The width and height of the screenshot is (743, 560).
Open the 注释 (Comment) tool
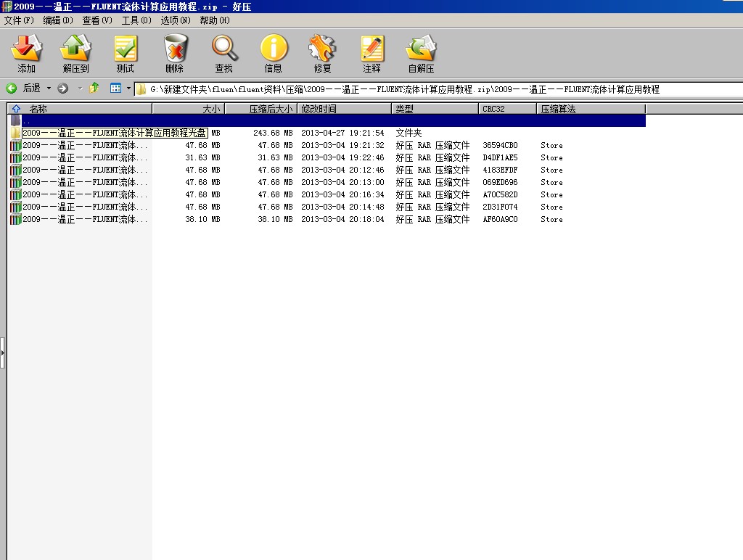[372, 54]
